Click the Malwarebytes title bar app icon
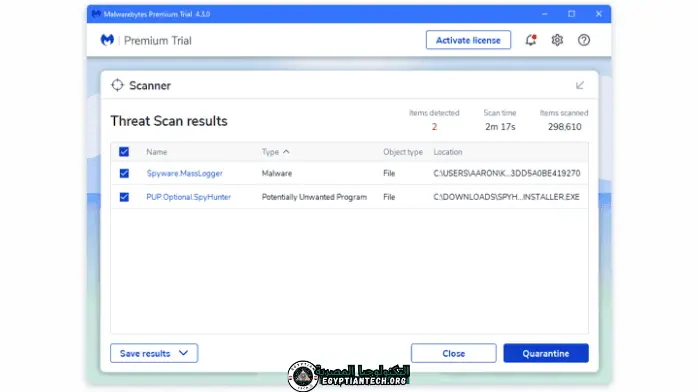The height and width of the screenshot is (392, 698). point(96,14)
